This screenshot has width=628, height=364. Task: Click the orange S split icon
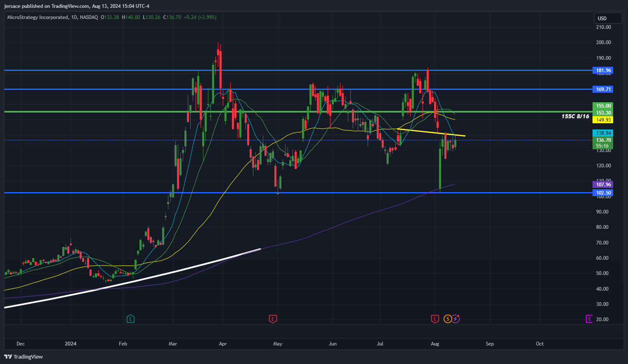448,319
